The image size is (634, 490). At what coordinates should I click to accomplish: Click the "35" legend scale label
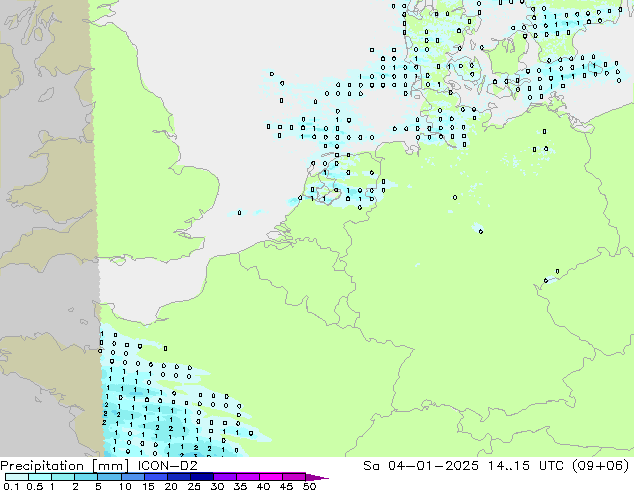click(240, 486)
